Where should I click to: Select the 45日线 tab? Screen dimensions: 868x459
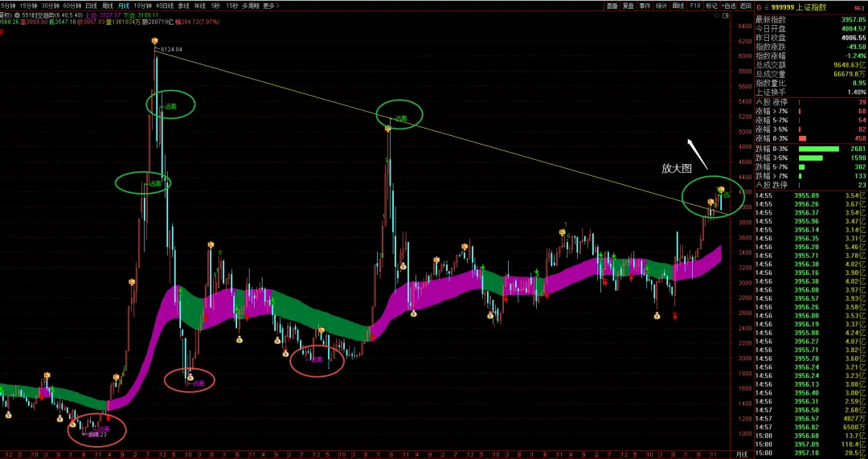165,6
